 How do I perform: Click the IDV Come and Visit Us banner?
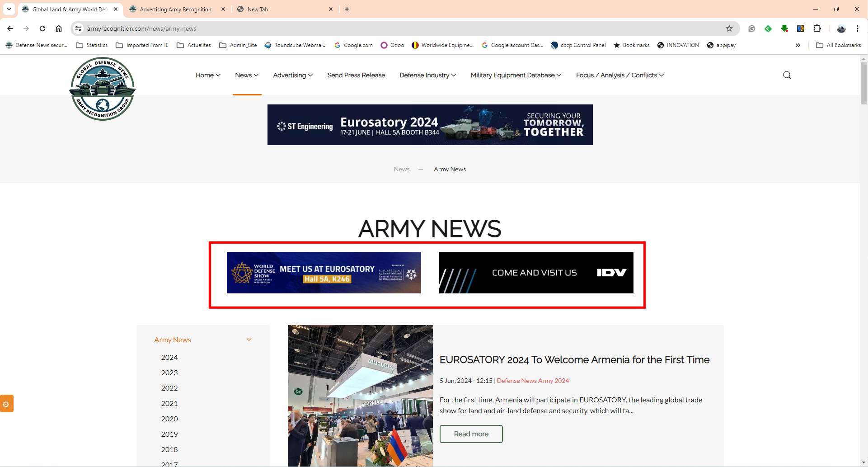click(x=536, y=273)
